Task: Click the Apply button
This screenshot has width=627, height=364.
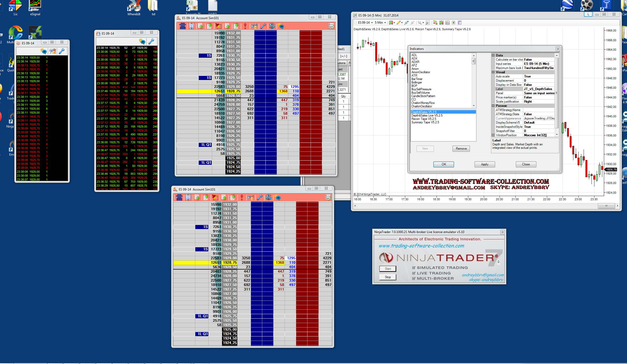Action: (485, 164)
